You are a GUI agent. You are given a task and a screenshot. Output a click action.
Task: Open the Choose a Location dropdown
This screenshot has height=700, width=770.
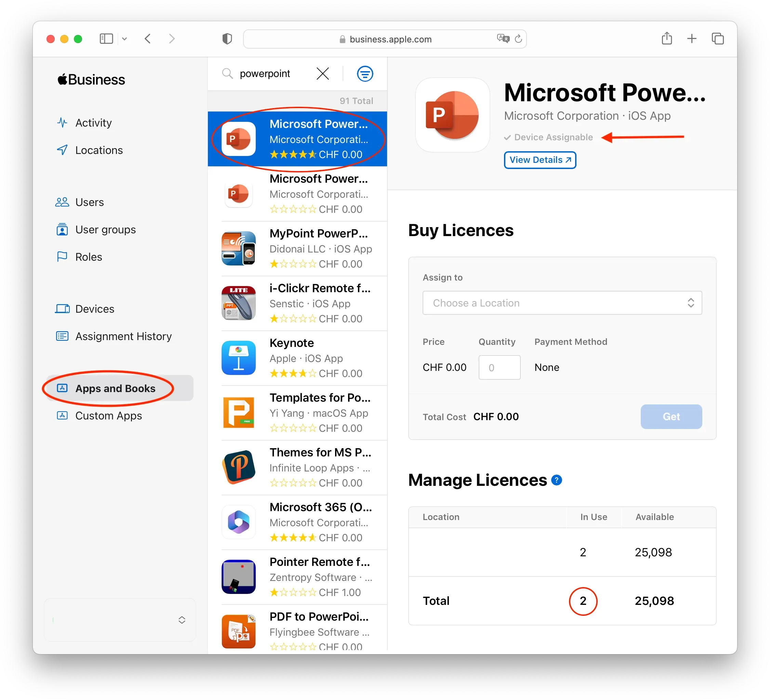[562, 303]
